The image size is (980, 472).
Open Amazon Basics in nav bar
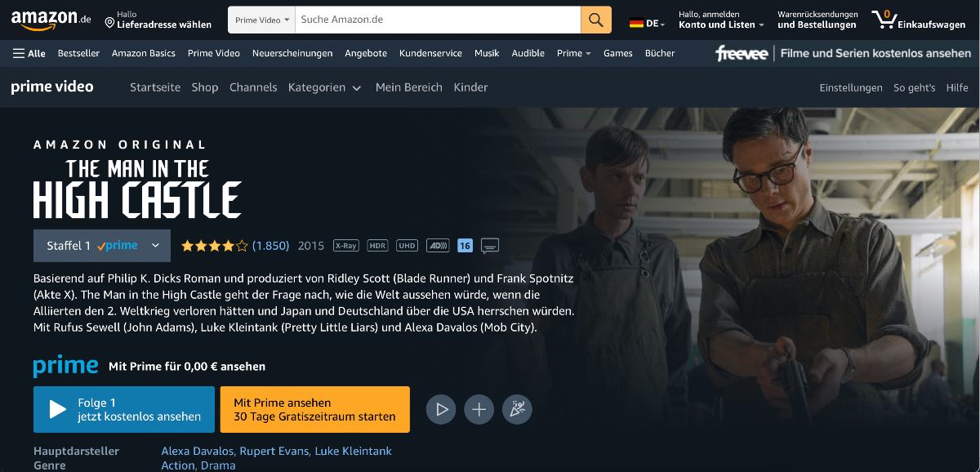click(144, 53)
